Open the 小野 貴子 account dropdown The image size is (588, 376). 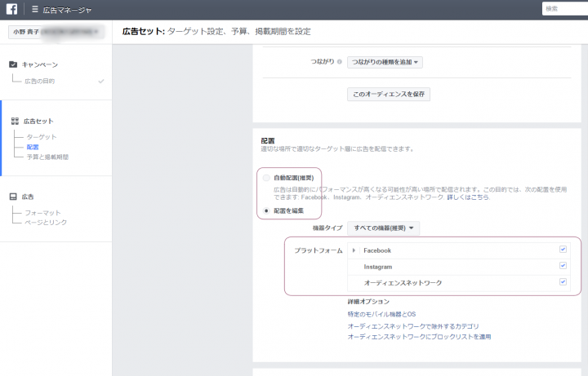tap(56, 32)
